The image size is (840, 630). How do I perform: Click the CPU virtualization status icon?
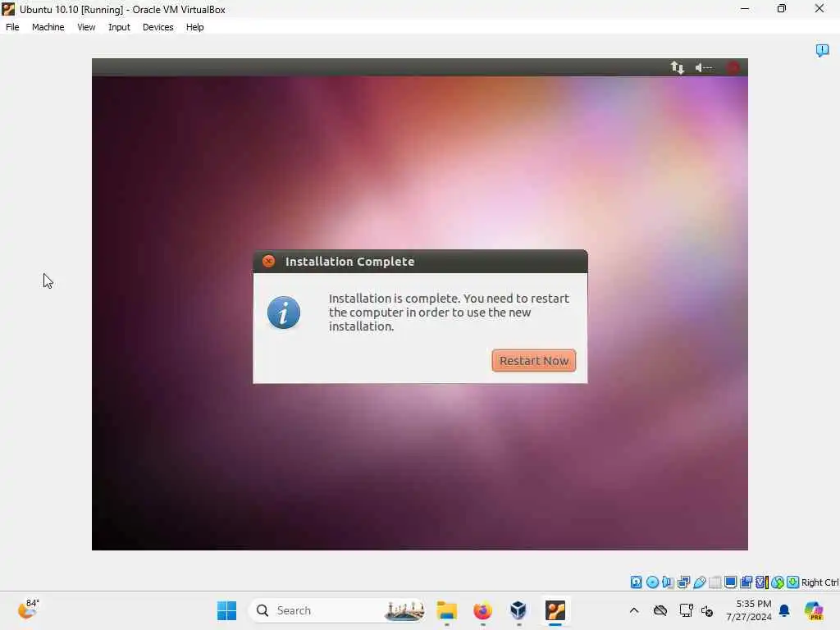pos(762,582)
